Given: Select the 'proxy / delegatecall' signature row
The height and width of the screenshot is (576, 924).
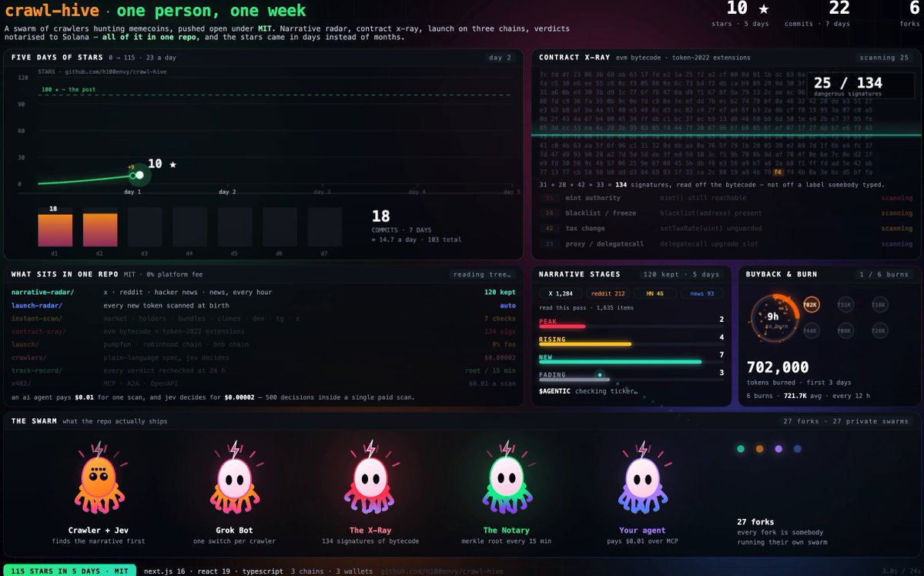Looking at the screenshot, I should click(726, 244).
